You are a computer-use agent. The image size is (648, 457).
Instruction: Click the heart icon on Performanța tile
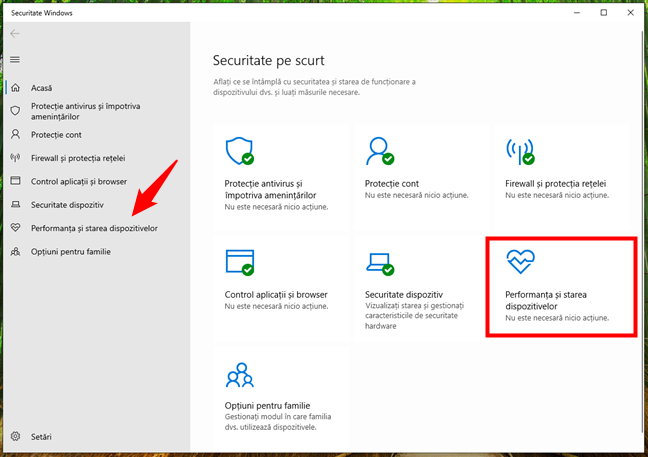coord(521,262)
